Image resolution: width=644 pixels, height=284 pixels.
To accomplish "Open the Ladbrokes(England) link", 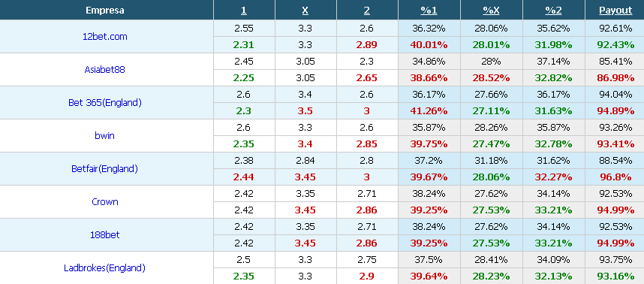I will [105, 268].
